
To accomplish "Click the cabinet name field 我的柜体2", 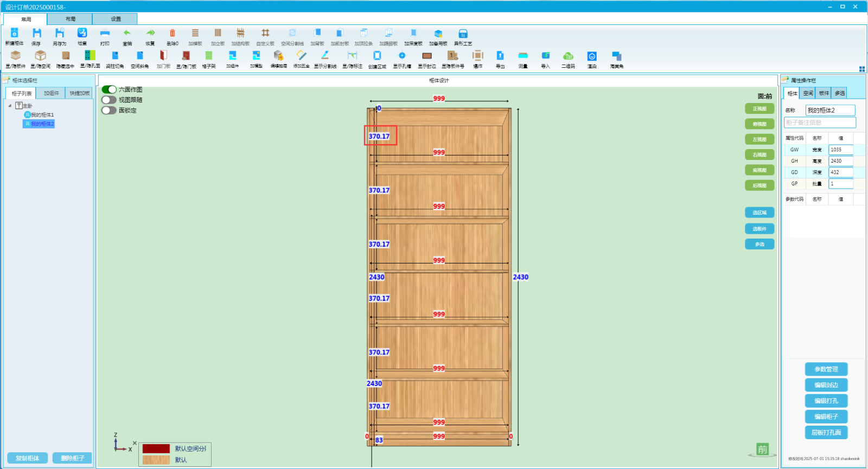I will pos(830,110).
